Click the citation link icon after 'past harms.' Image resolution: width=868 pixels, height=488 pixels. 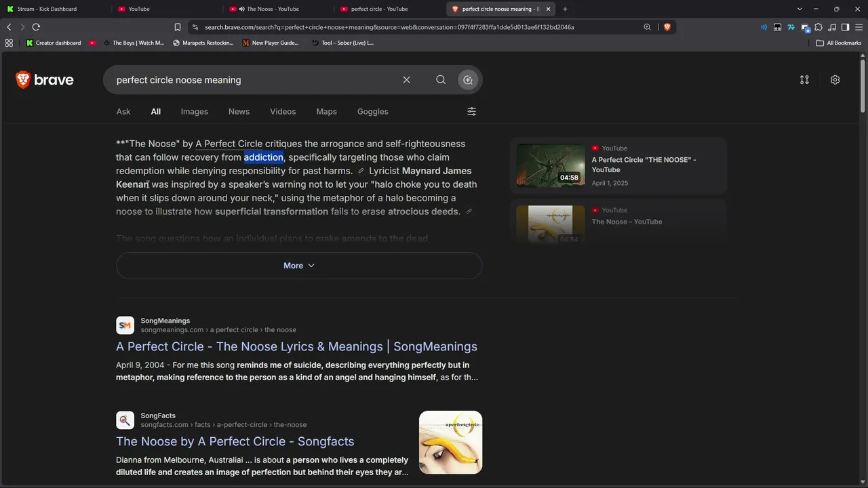361,171
